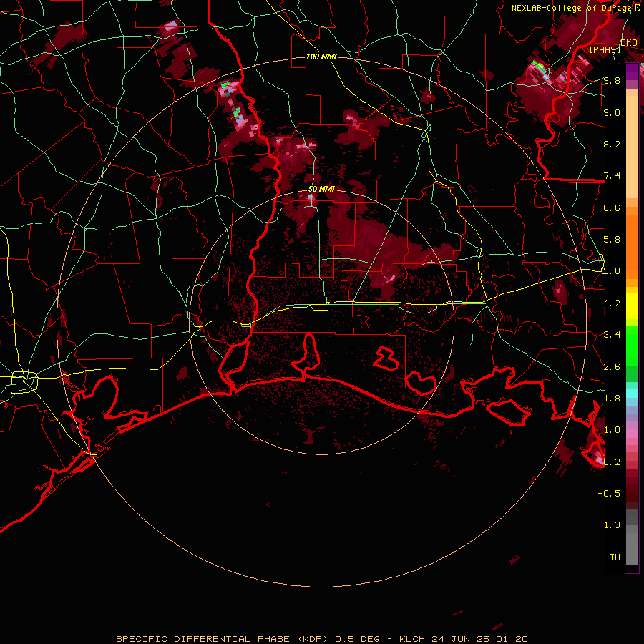Pick the purple top color bar segment
Screen dimensions: 644x644
(x=632, y=72)
